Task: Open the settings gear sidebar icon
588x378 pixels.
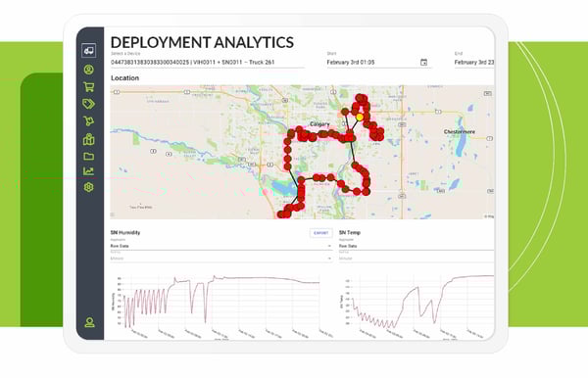Action: click(89, 187)
